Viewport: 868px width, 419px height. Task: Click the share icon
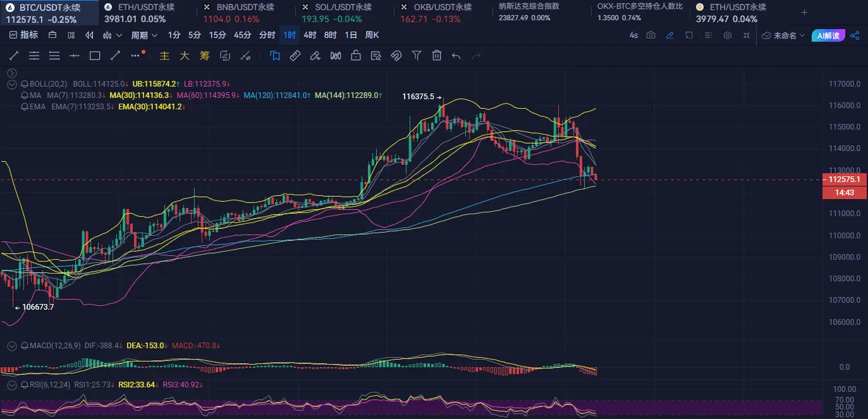[855, 35]
